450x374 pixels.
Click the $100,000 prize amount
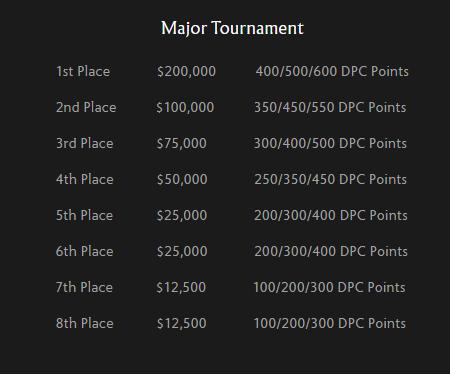pos(185,107)
